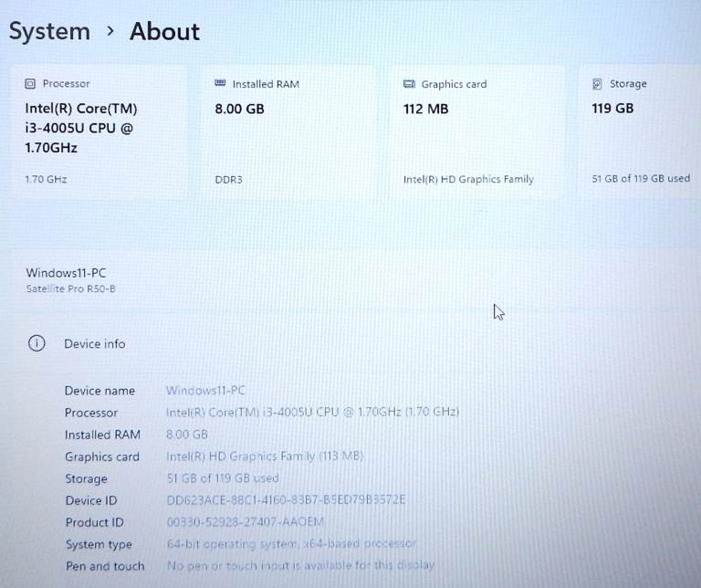The image size is (701, 588).
Task: Click the Pen and touch row label
Action: pos(105,566)
